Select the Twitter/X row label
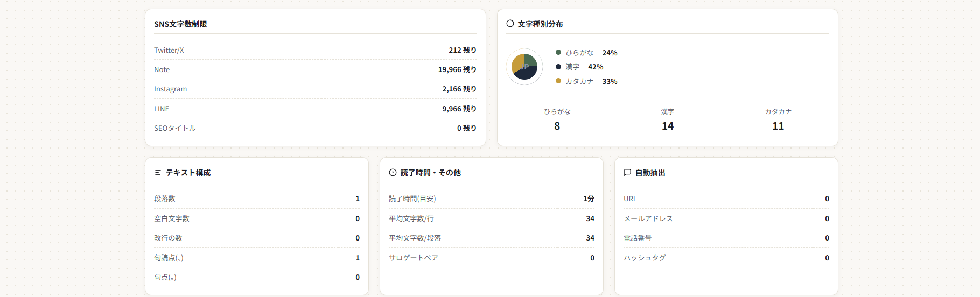This screenshot has height=297, width=980. [169, 50]
